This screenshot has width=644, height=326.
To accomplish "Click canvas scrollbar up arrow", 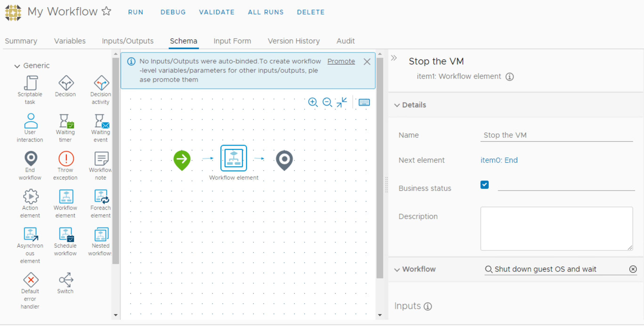I will pos(380,54).
